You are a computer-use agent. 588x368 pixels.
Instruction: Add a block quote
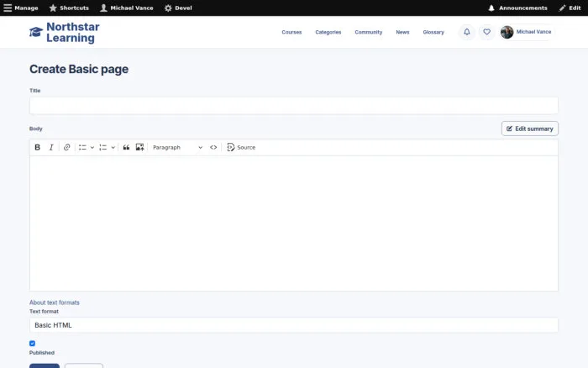(126, 147)
